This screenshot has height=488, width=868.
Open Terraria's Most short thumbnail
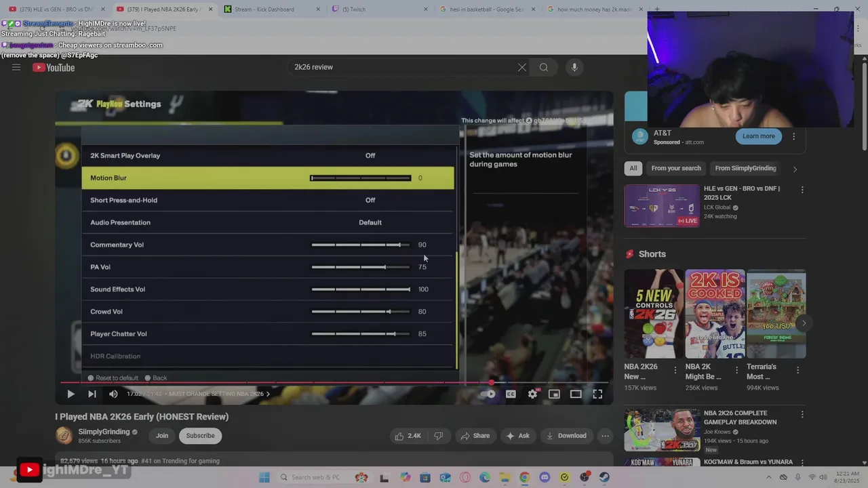pyautogui.click(x=776, y=314)
